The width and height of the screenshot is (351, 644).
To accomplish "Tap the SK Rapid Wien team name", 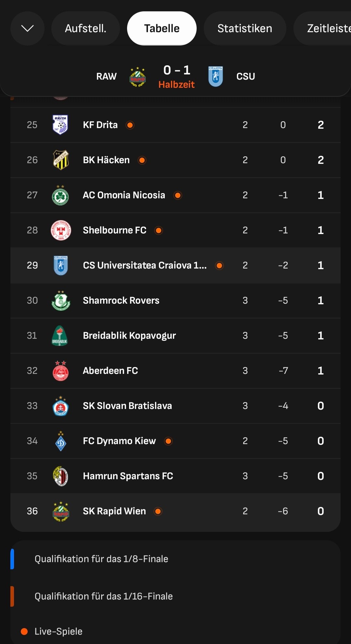I will pos(114,511).
